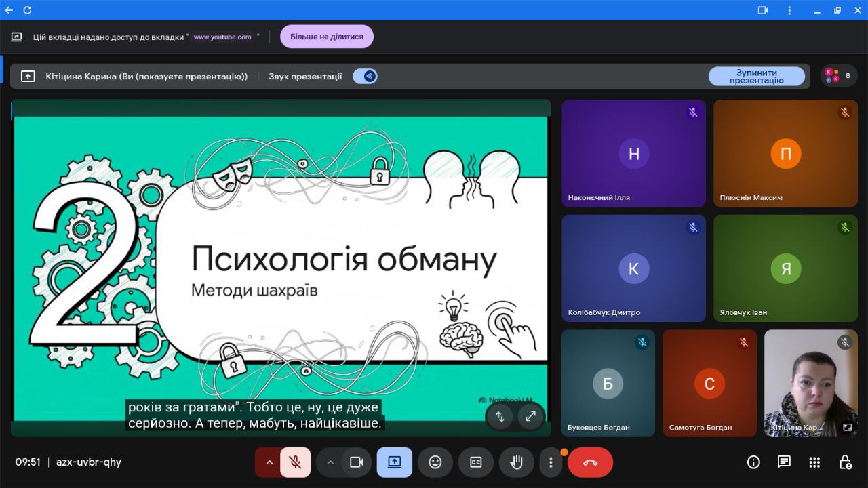Toggle presentation audio switch

366,77
